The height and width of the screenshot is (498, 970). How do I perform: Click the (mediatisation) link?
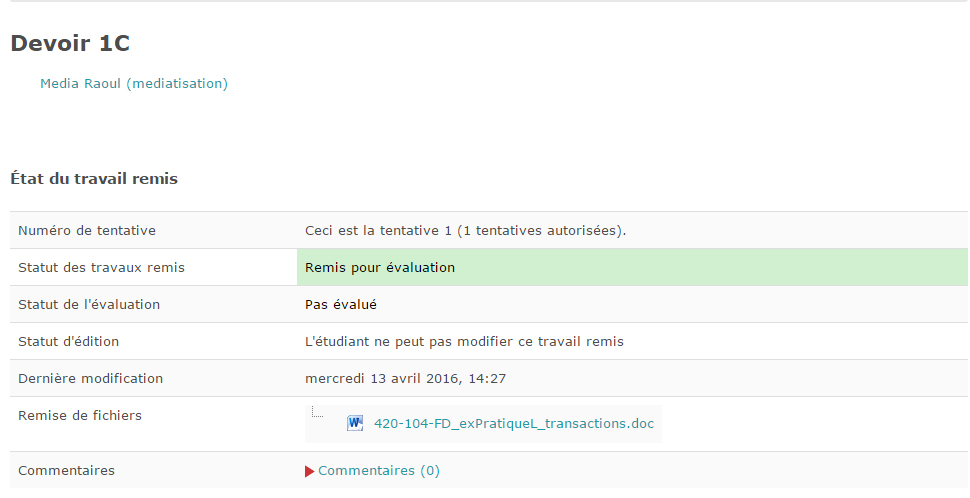coord(177,84)
